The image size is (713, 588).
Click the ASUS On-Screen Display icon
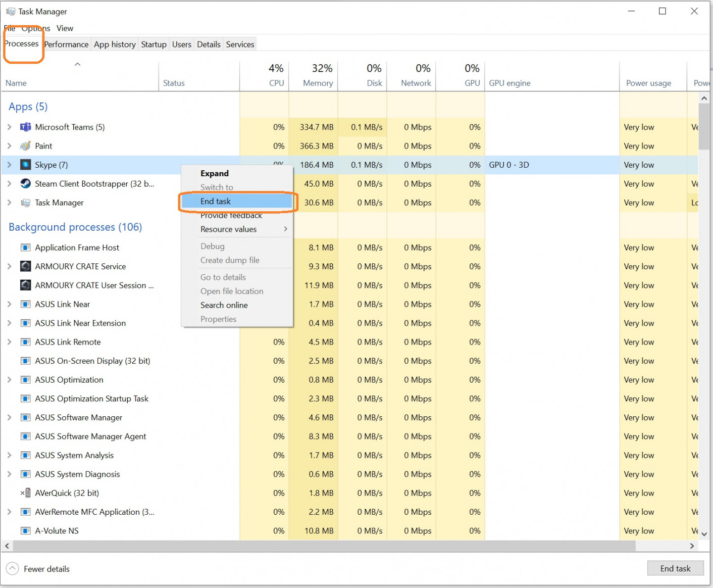(25, 361)
